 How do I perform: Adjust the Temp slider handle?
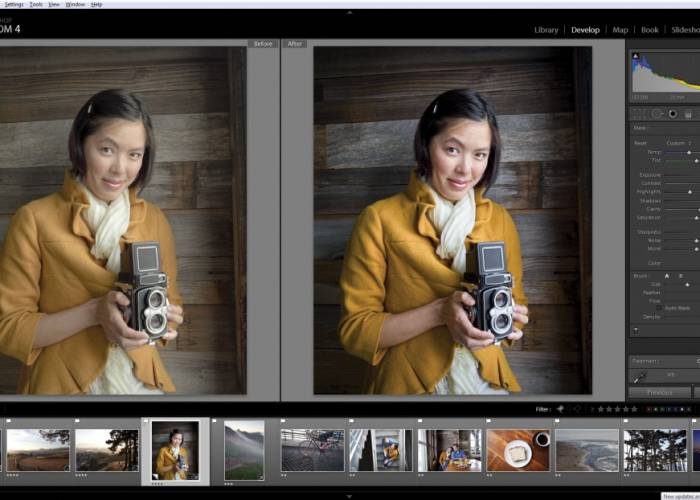pyautogui.click(x=689, y=153)
